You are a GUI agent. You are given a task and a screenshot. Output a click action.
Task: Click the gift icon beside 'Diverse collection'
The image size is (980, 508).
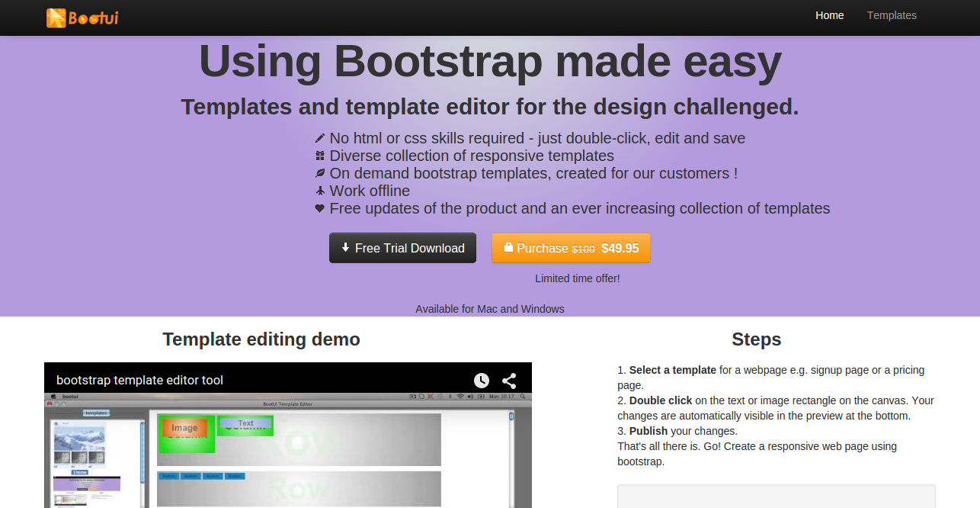pyautogui.click(x=320, y=156)
